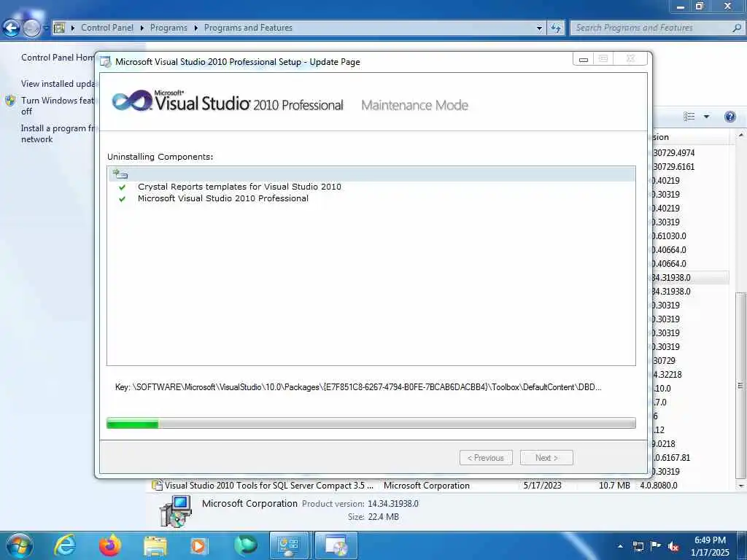747x560 pixels.
Task: Open Windows Explorer from taskbar
Action: point(155,546)
